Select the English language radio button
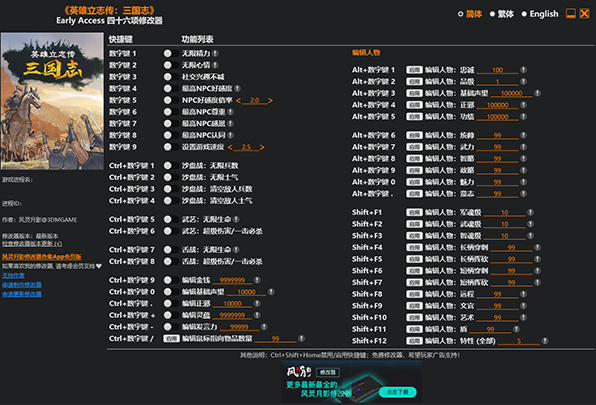Image resolution: width=596 pixels, height=405 pixels. pyautogui.click(x=524, y=14)
